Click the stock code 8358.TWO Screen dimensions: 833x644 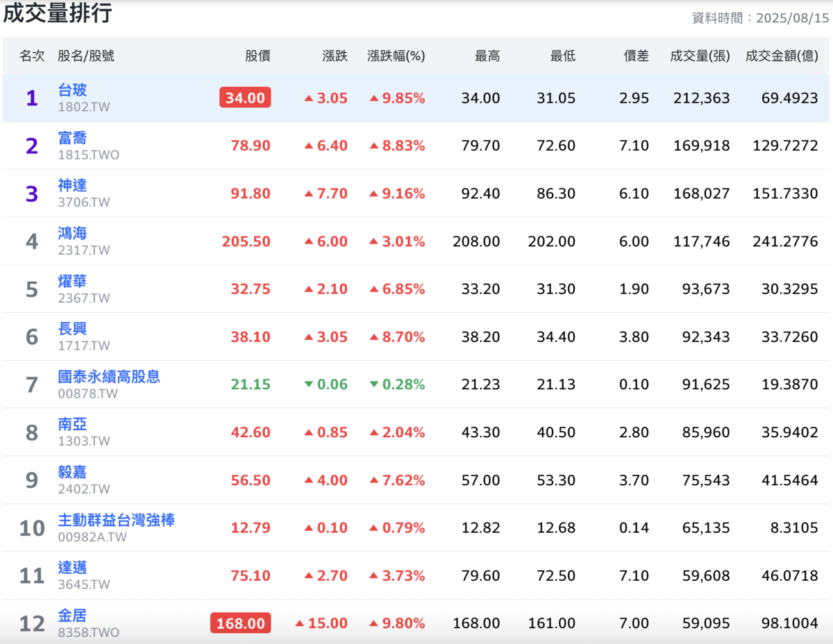(89, 633)
